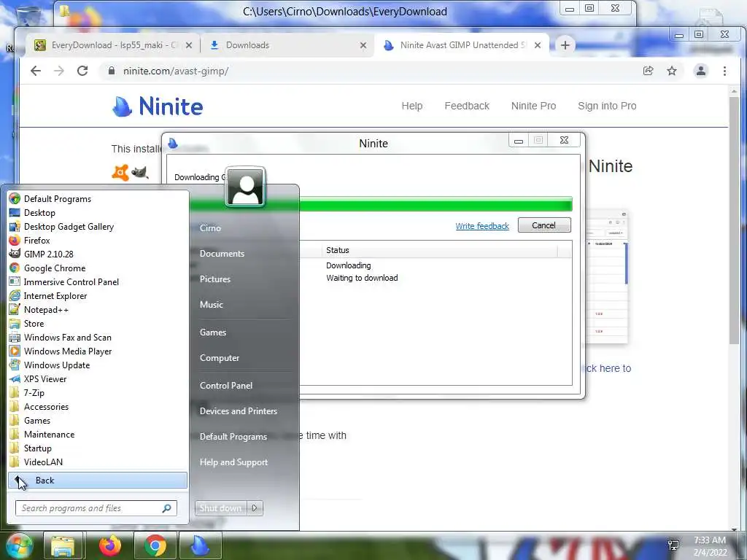Screen dimensions: 747x560
Task: Open the Feedback link on Ninite site
Action: point(467,106)
